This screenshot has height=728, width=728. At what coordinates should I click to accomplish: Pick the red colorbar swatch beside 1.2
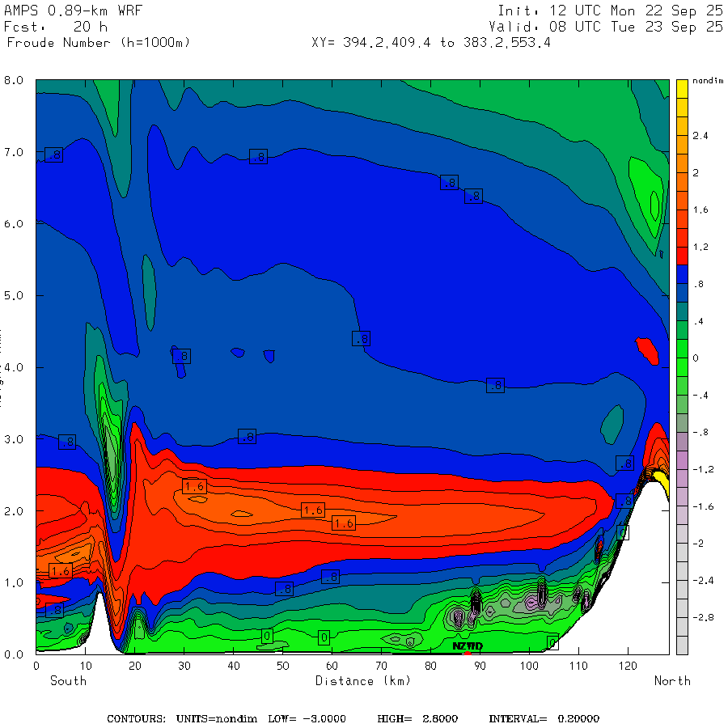pos(682,256)
